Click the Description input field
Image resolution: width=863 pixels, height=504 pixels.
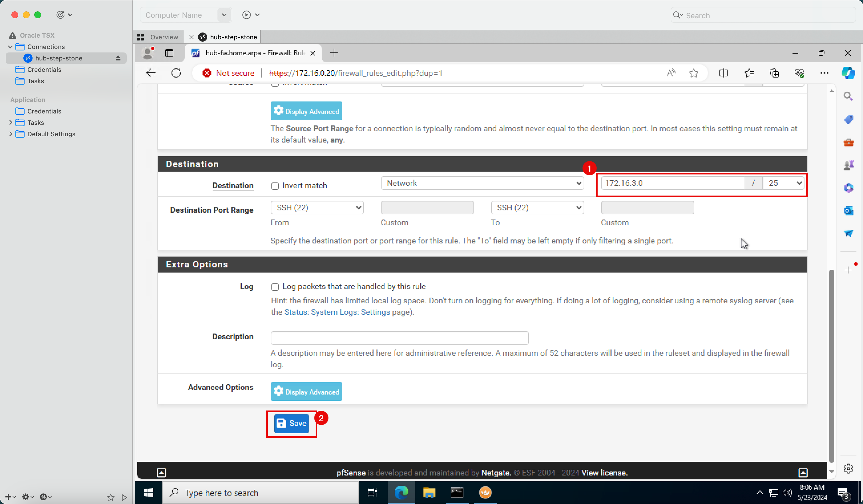(399, 337)
